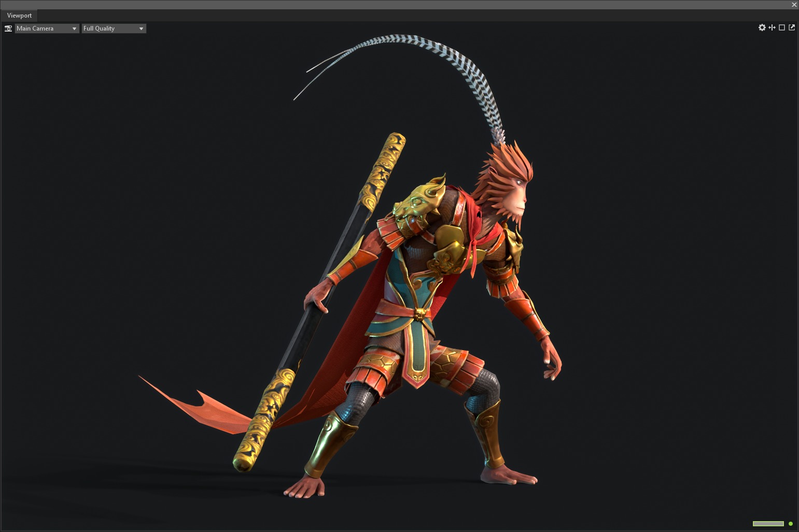Pop out viewport with arrow icon
Image resolution: width=799 pixels, height=532 pixels.
point(792,27)
